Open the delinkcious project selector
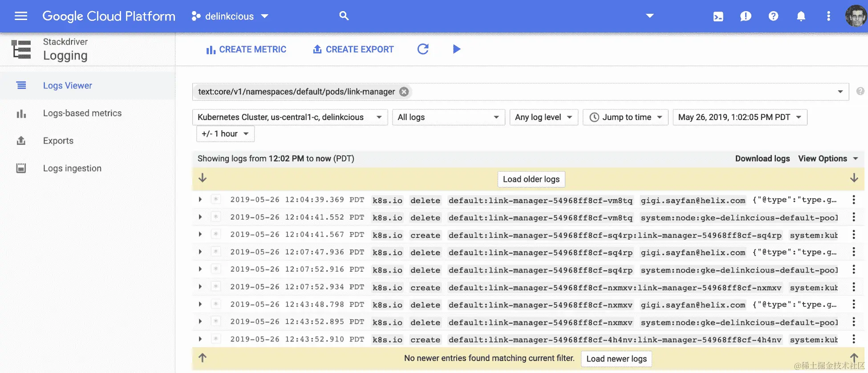The height and width of the screenshot is (373, 868). tap(230, 16)
